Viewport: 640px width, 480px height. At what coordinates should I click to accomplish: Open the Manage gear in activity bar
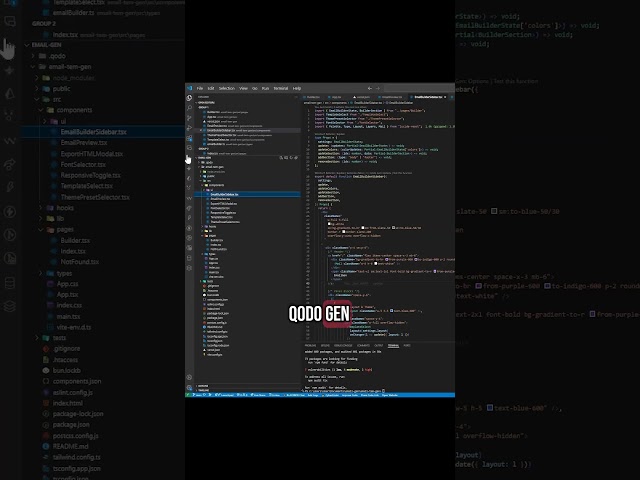(x=189, y=388)
